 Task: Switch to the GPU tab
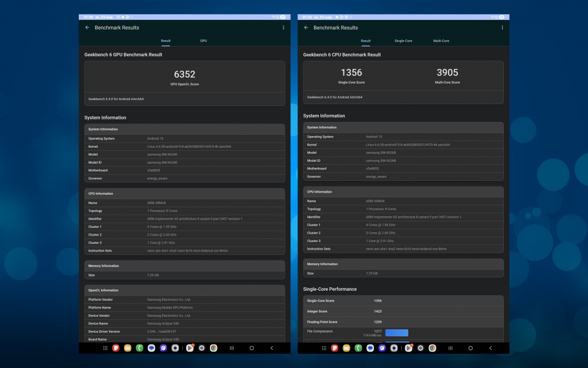pyautogui.click(x=203, y=41)
